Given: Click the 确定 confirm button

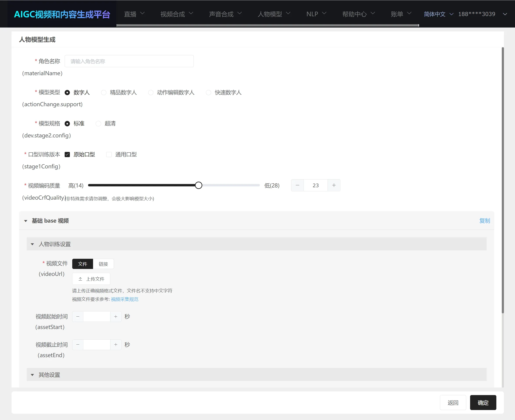Looking at the screenshot, I should (483, 403).
